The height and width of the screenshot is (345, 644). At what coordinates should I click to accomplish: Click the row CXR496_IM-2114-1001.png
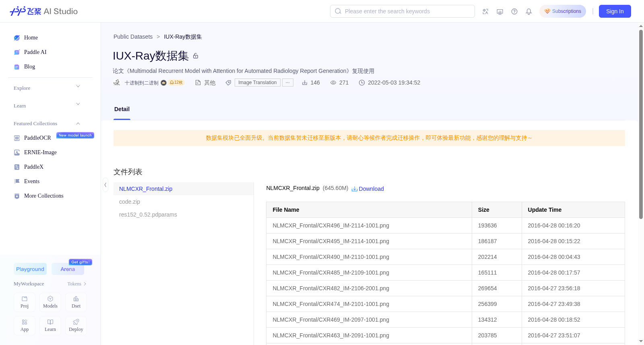(446, 225)
